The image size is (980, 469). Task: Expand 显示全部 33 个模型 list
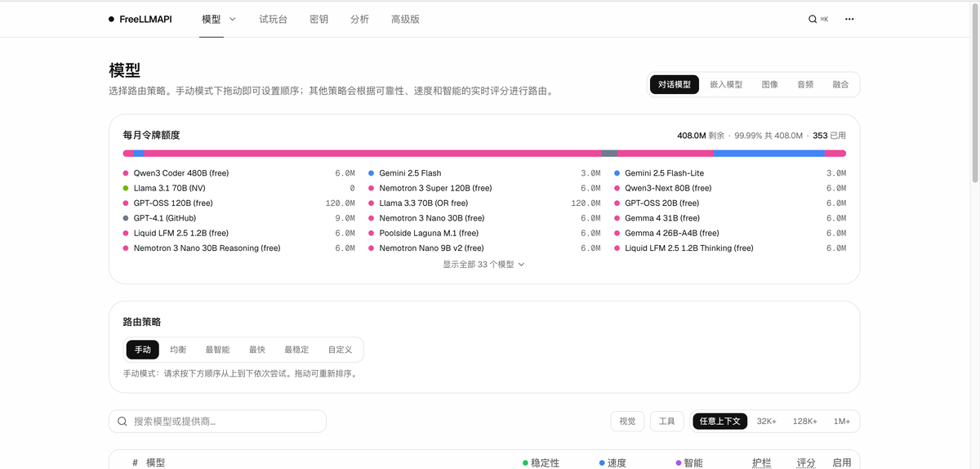[x=483, y=265]
